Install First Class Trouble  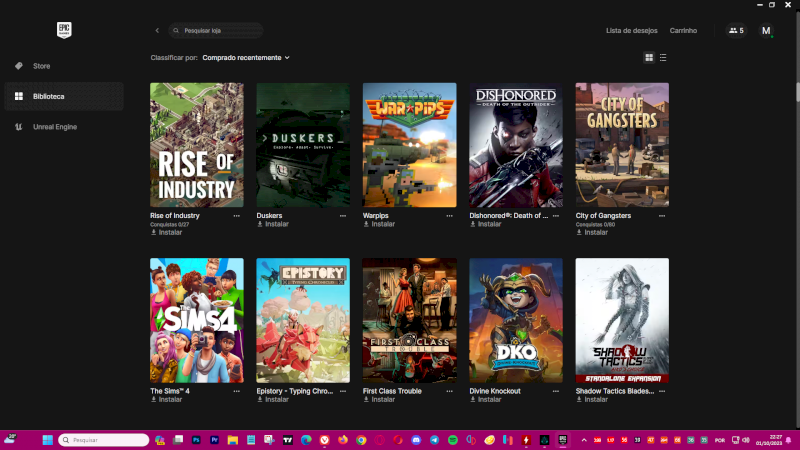[x=379, y=399]
